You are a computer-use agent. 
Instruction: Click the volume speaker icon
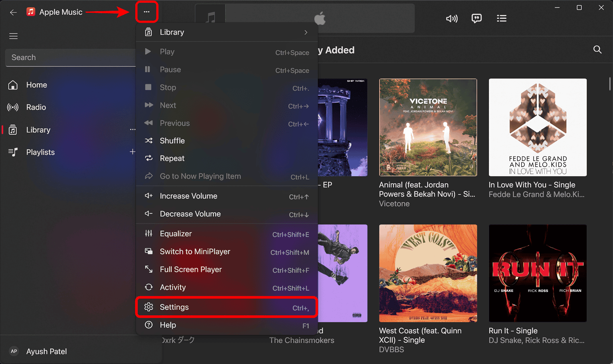tap(451, 18)
